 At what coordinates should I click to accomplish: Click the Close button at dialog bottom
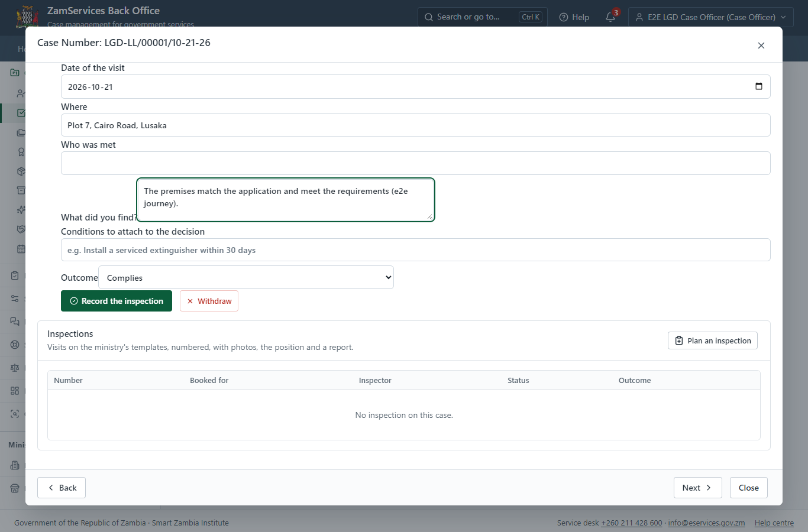coord(749,488)
